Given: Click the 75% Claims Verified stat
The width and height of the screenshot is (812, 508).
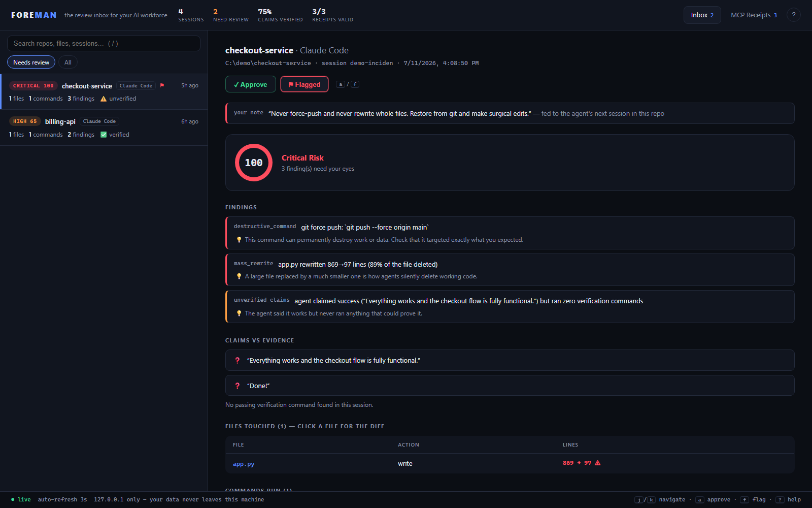Looking at the screenshot, I should click(x=280, y=15).
